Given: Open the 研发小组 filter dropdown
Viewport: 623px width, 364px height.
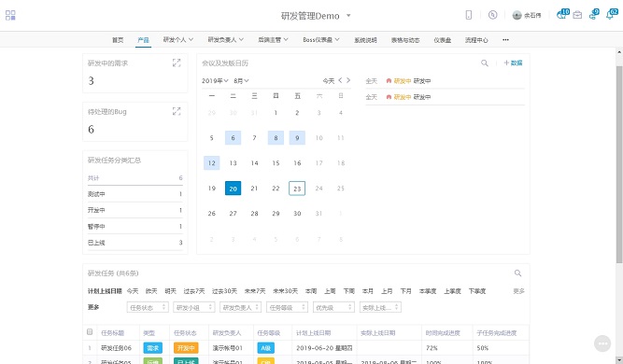Looking at the screenshot, I should tap(194, 307).
